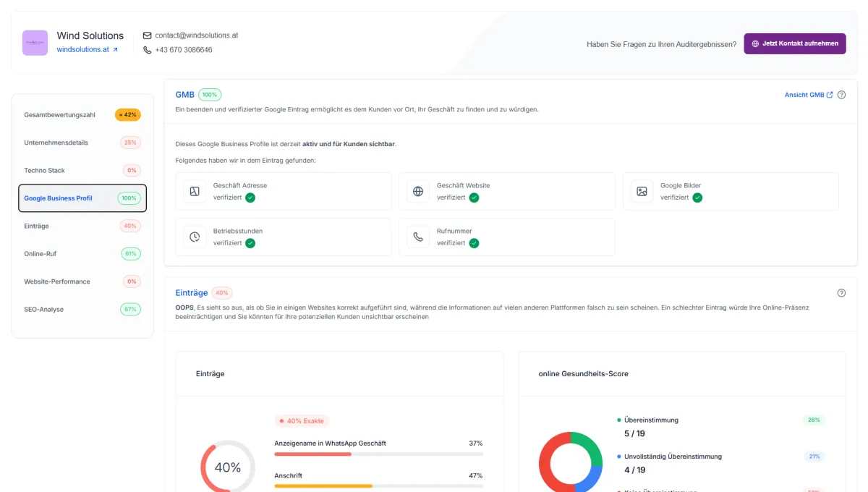The image size is (868, 492).
Task: Click the Geschäft Website globe icon
Action: point(418,192)
